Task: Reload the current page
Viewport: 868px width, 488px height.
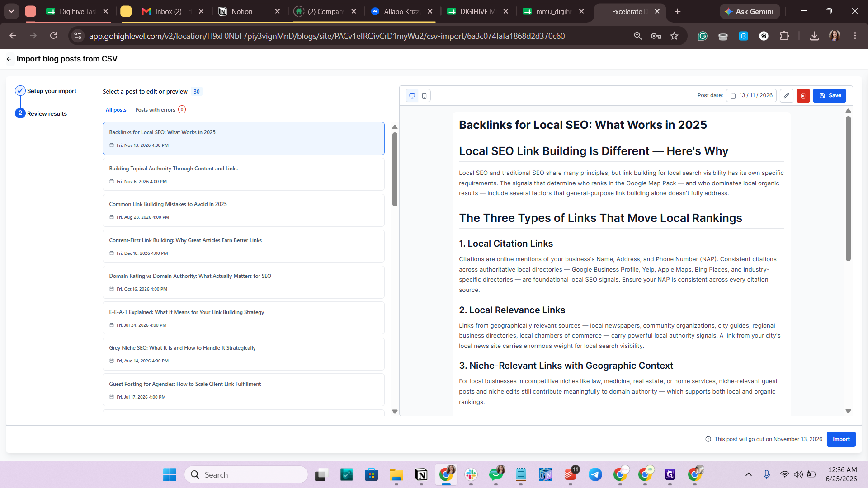Action: pyautogui.click(x=53, y=36)
